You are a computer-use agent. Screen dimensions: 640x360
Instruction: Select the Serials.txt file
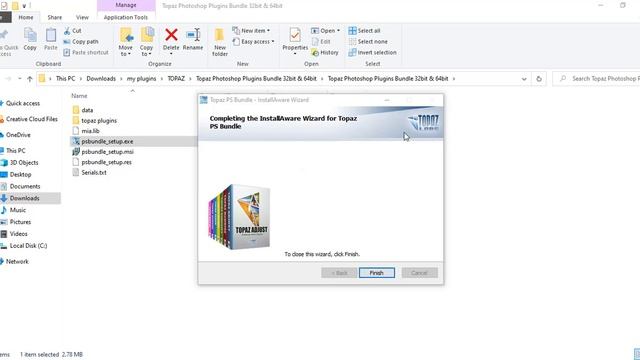click(89, 173)
